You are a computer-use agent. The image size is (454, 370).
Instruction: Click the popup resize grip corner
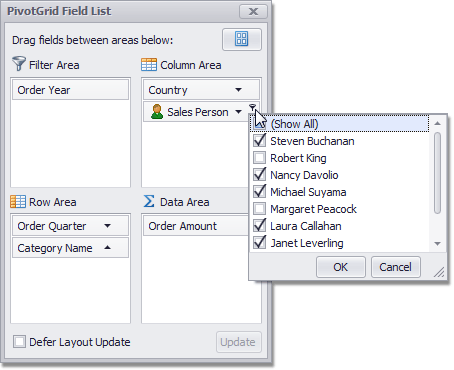439,272
